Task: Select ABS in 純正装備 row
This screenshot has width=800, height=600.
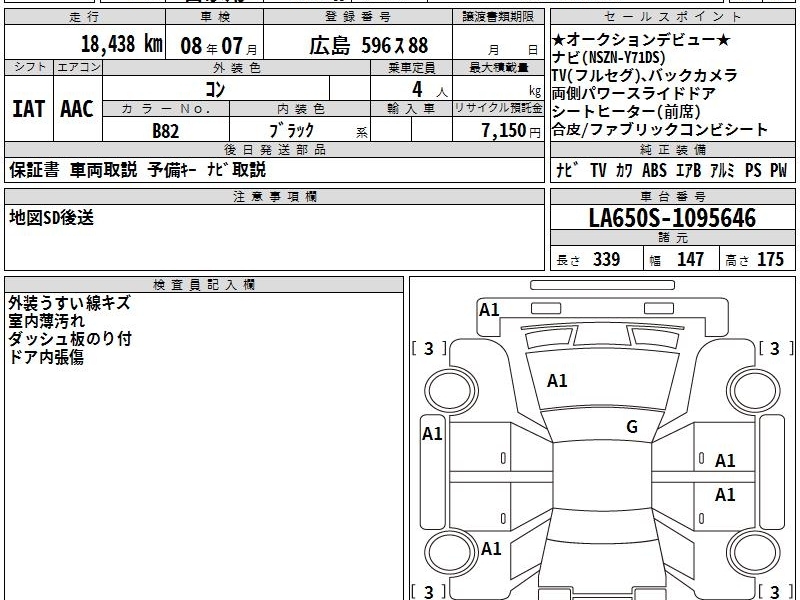Action: click(x=654, y=170)
